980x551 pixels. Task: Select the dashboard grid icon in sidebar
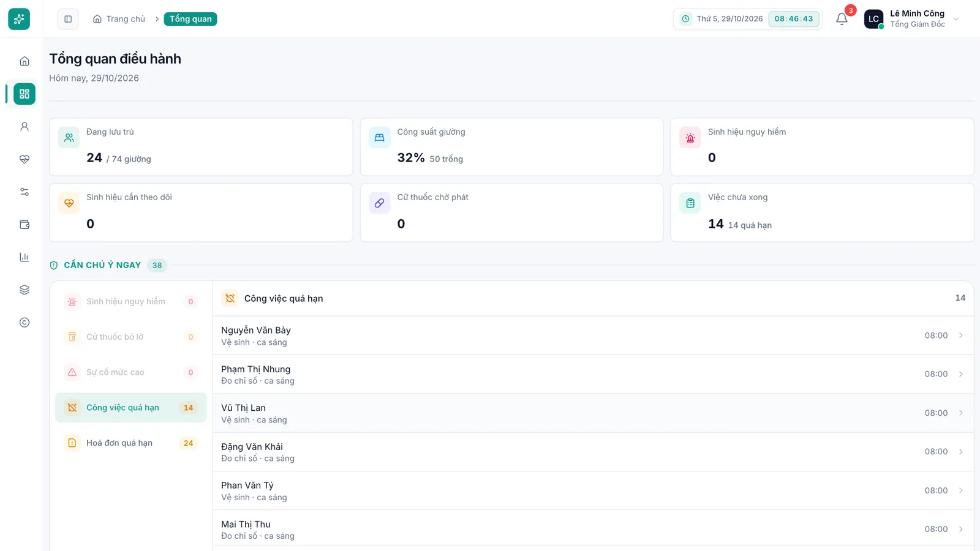click(24, 94)
